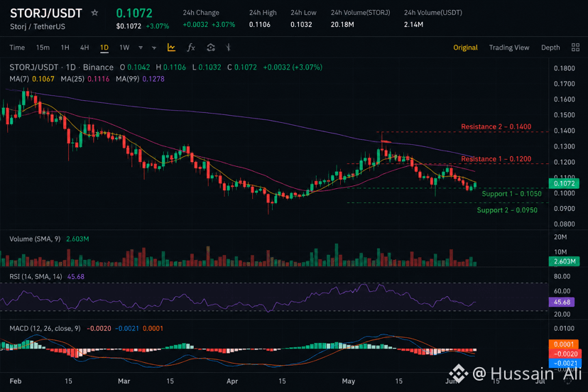Image resolution: width=588 pixels, height=392 pixels.
Task: Expand the second interval dropdown arrow
Action: [x=154, y=48]
